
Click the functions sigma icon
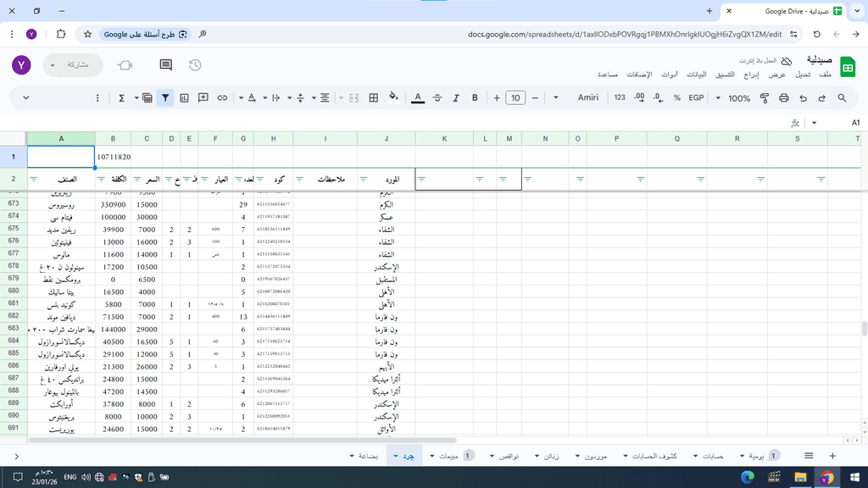[122, 98]
